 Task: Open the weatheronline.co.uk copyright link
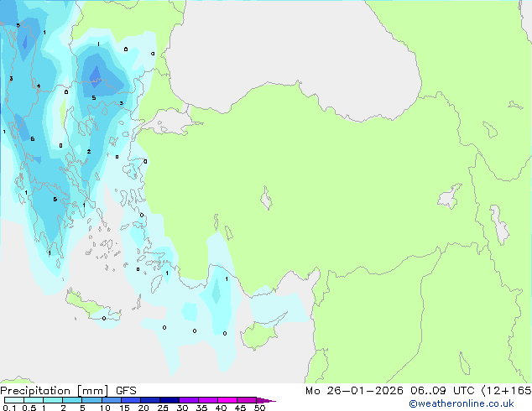(x=462, y=403)
